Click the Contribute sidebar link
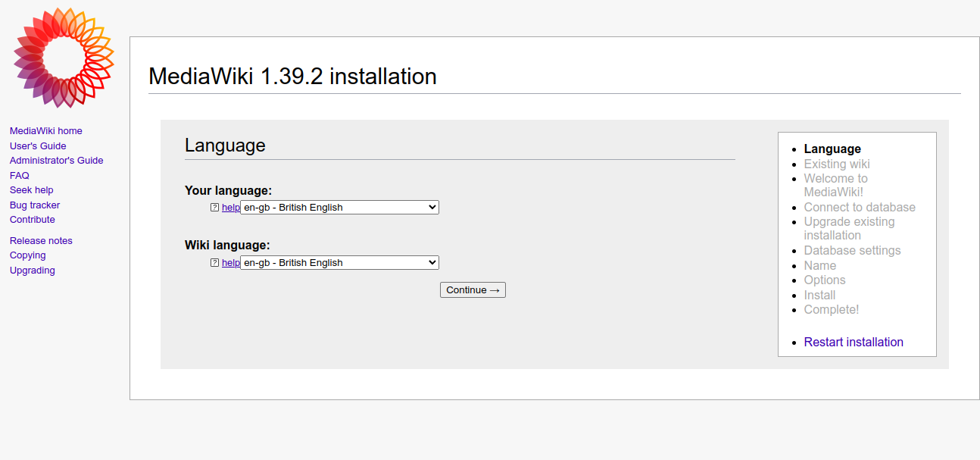This screenshot has height=460, width=980. (x=32, y=220)
